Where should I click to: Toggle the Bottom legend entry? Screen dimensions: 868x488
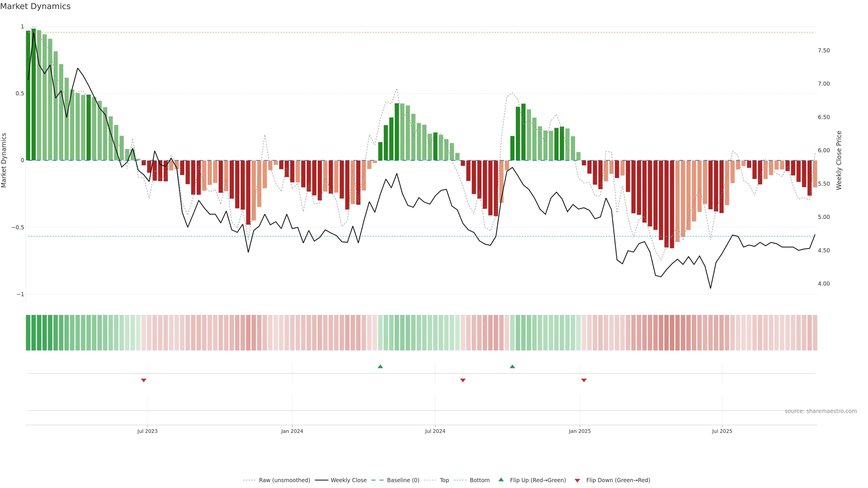479,480
